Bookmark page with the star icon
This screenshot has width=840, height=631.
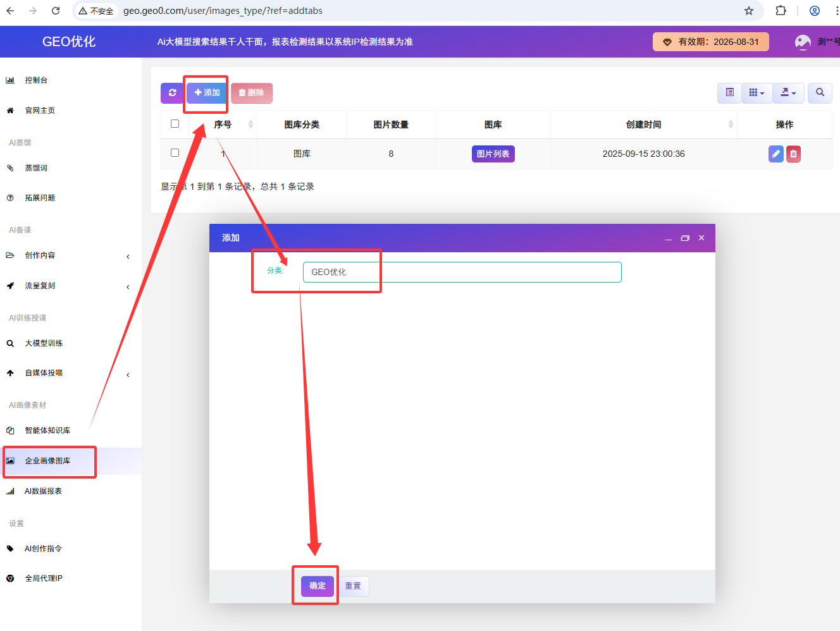point(749,11)
